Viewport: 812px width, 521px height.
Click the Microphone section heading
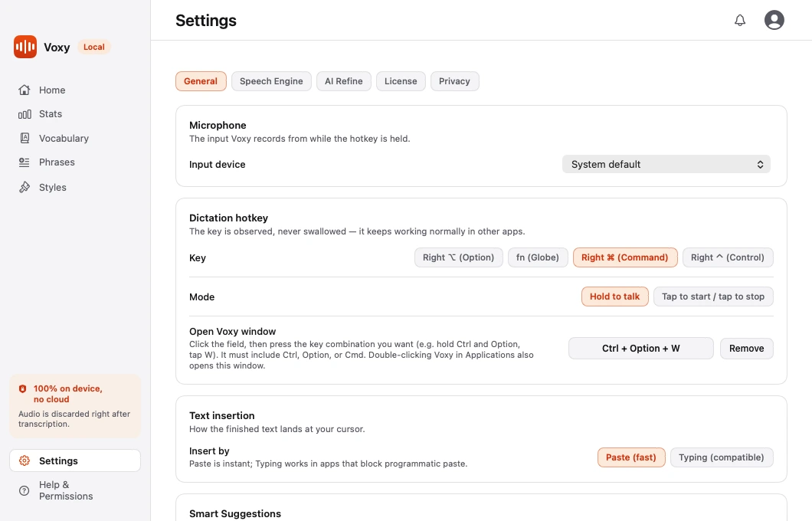pyautogui.click(x=218, y=126)
